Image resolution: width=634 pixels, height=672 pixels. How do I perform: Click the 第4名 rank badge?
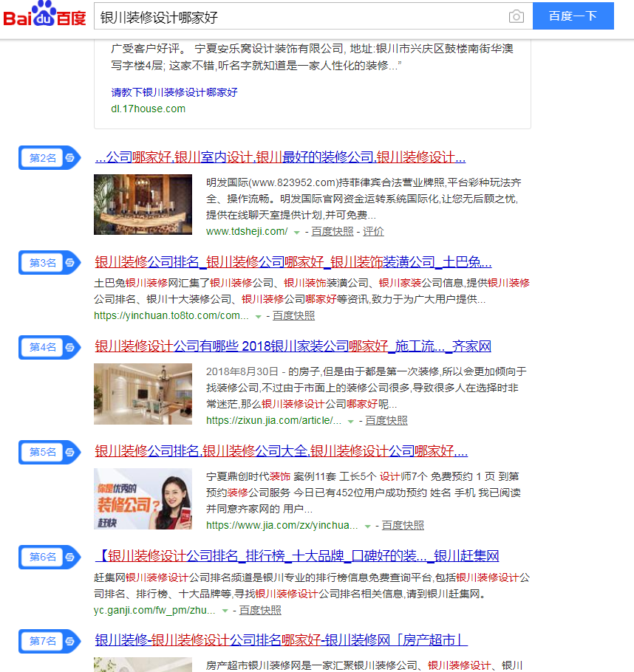tap(50, 347)
